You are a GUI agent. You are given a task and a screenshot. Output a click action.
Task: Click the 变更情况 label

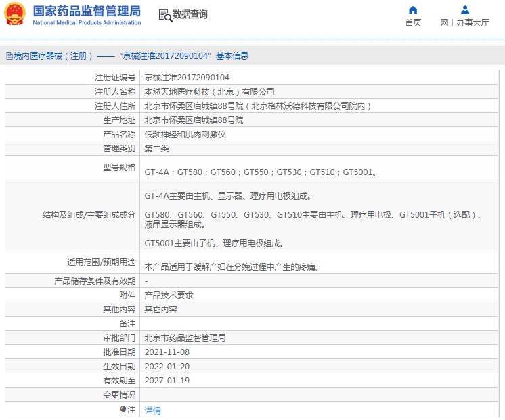(119, 394)
